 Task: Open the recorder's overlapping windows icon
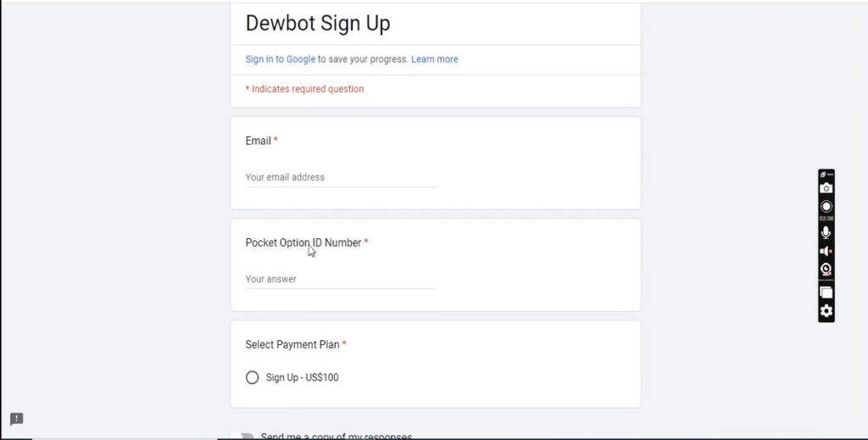826,292
